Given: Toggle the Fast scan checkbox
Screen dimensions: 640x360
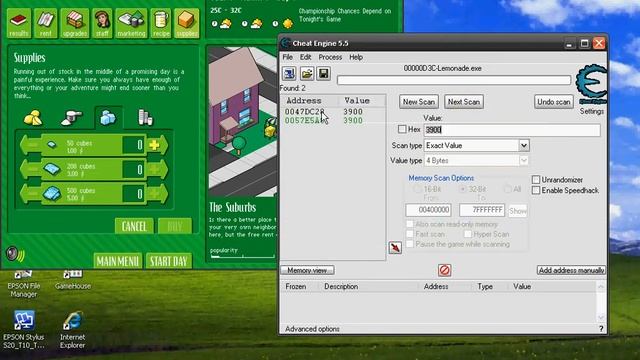Looking at the screenshot, I should pyautogui.click(x=410, y=234).
